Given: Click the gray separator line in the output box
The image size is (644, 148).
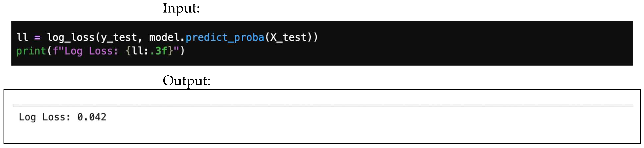Looking at the screenshot, I should coord(323,106).
